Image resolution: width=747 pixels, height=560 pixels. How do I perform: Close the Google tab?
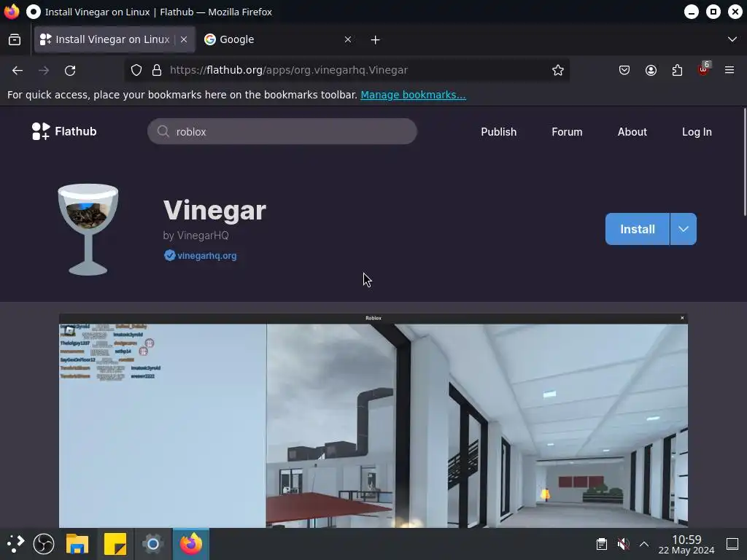(x=348, y=39)
